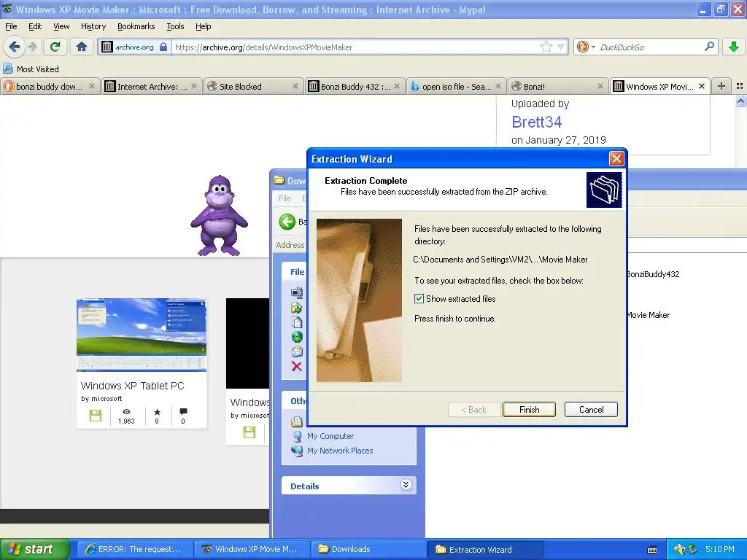Click the favorites star on Tablet PC card

(157, 412)
